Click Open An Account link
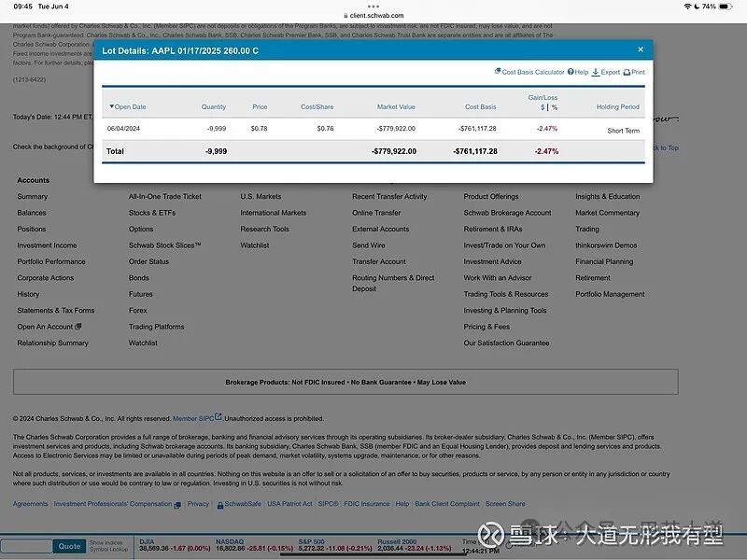This screenshot has height=560, width=747. (49, 327)
